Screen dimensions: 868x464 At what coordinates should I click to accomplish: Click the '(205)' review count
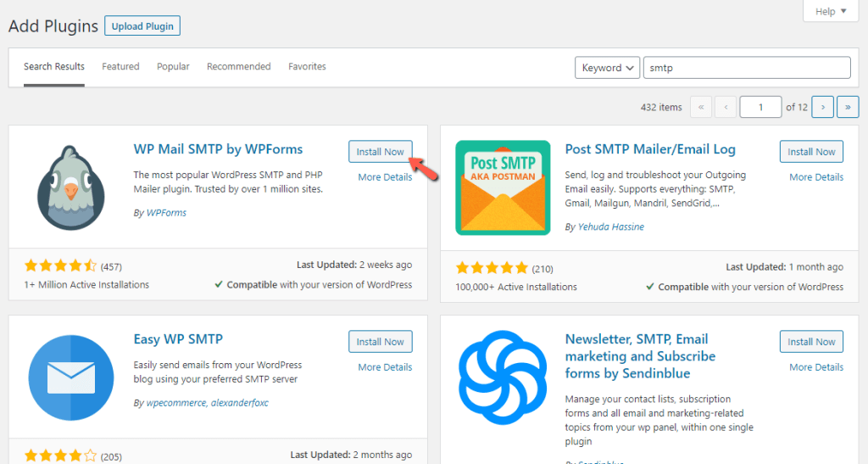coord(111,457)
